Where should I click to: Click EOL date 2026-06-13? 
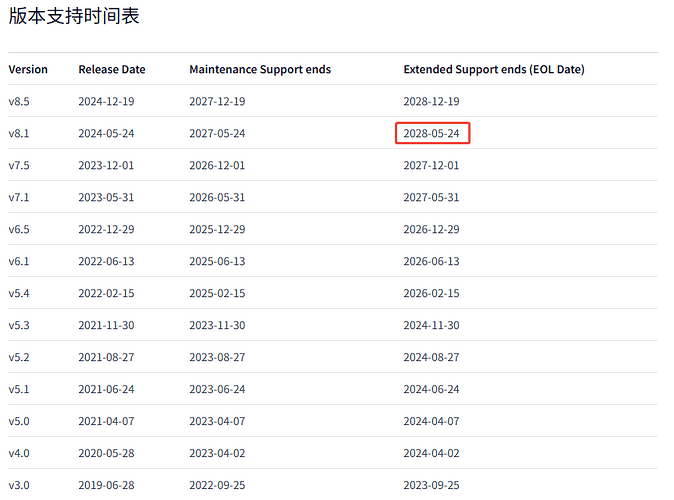coord(431,261)
